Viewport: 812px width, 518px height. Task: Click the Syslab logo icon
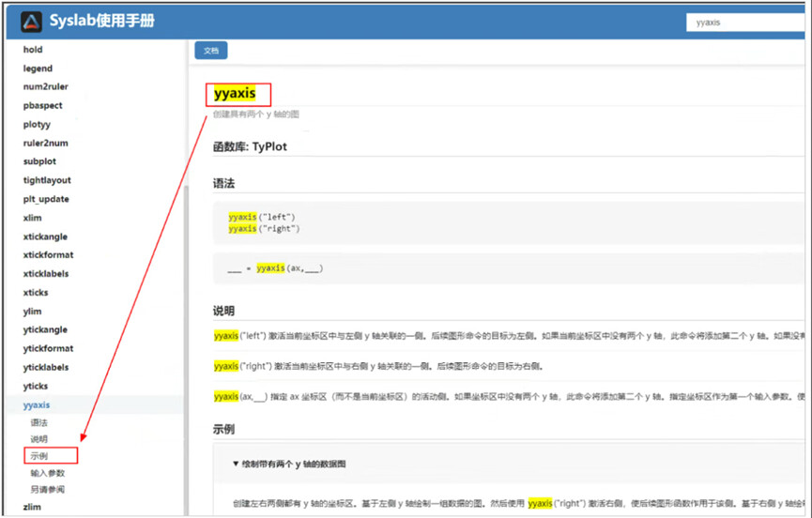tap(31, 22)
